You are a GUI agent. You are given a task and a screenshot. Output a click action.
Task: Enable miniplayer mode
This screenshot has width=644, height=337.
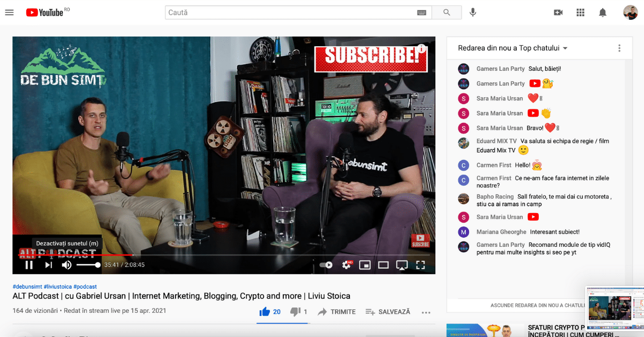[x=365, y=265]
